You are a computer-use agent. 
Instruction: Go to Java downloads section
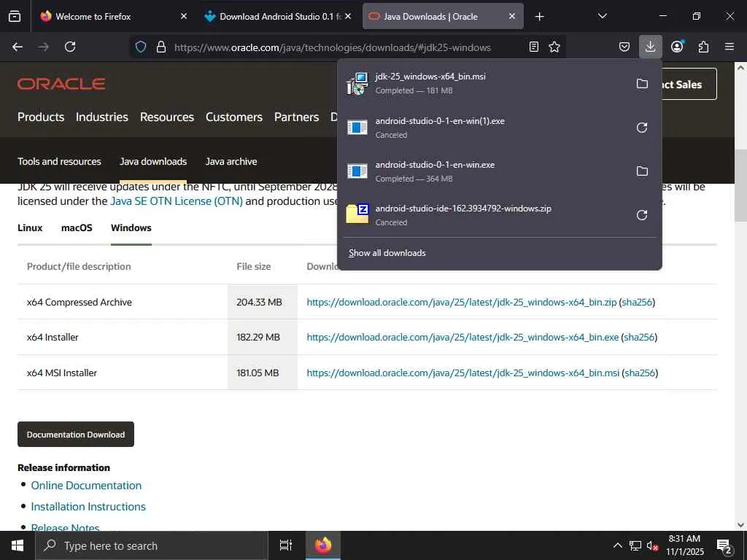(x=153, y=161)
